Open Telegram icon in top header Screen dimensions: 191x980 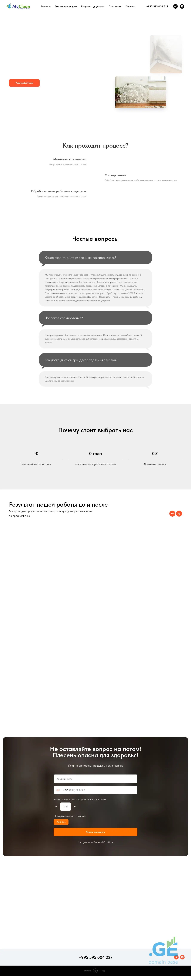pyautogui.click(x=175, y=6)
